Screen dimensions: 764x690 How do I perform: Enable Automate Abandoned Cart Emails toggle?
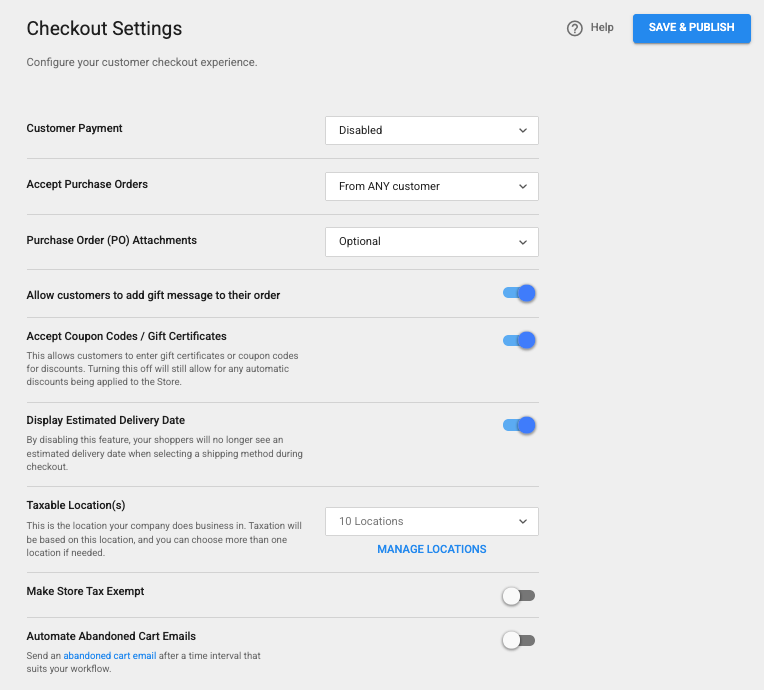[519, 640]
